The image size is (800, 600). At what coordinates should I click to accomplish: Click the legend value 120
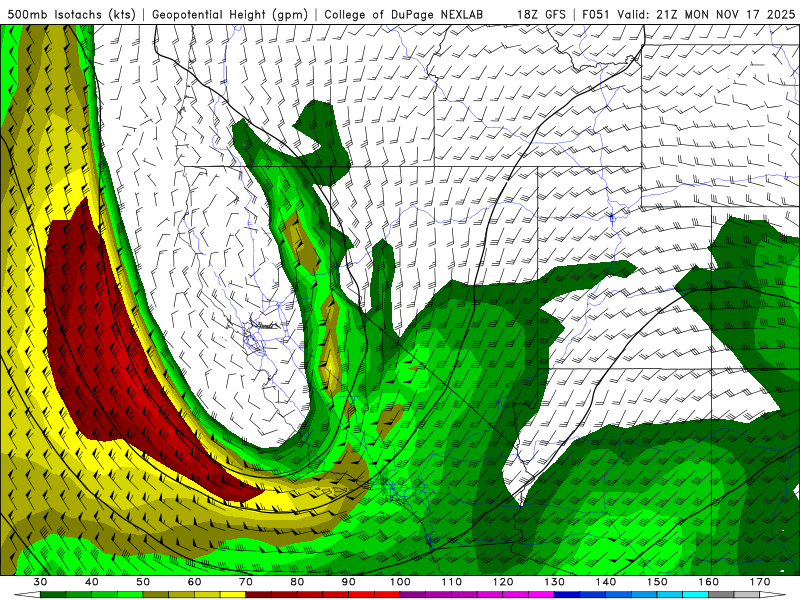[x=503, y=582]
